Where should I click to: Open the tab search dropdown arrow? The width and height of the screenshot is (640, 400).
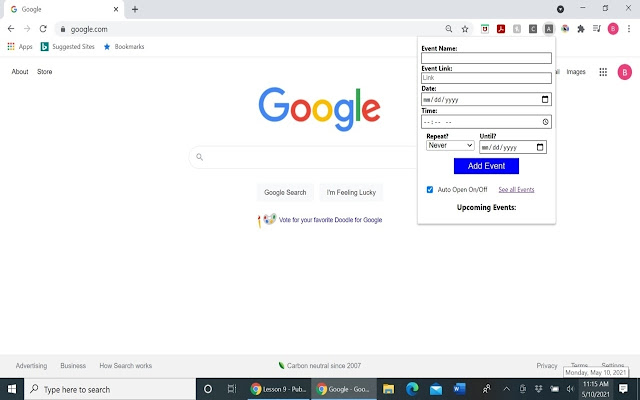[560, 9]
